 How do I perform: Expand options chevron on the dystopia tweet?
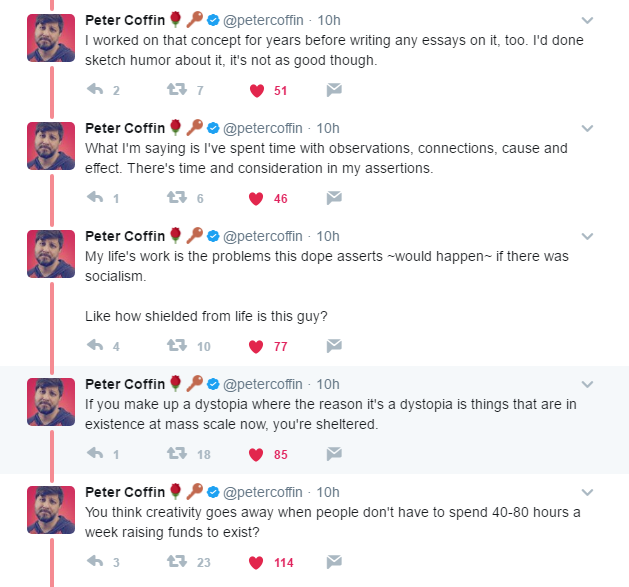[587, 384]
